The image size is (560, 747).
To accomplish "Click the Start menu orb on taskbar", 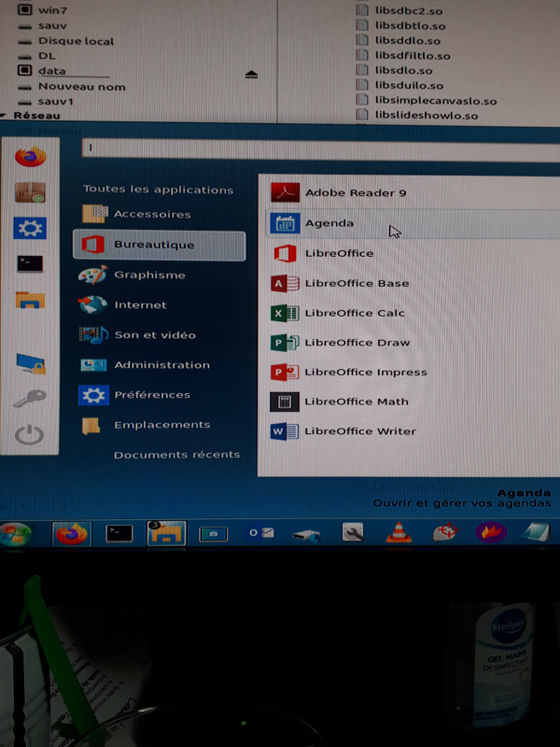I will click(16, 533).
